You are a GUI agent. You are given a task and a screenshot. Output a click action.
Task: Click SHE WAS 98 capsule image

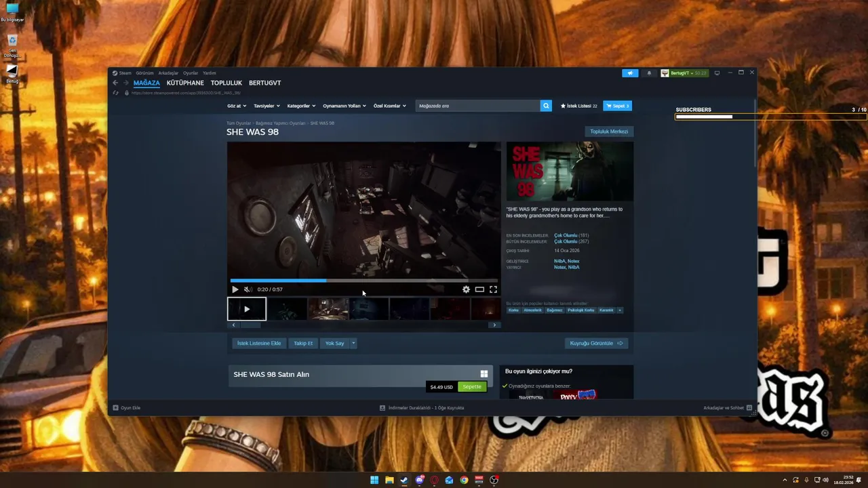pyautogui.click(x=570, y=171)
